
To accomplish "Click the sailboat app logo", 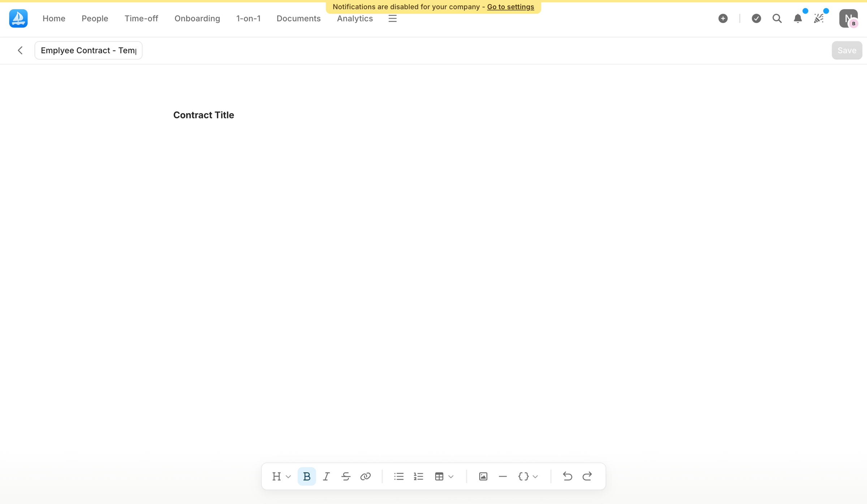I will 18,18.
